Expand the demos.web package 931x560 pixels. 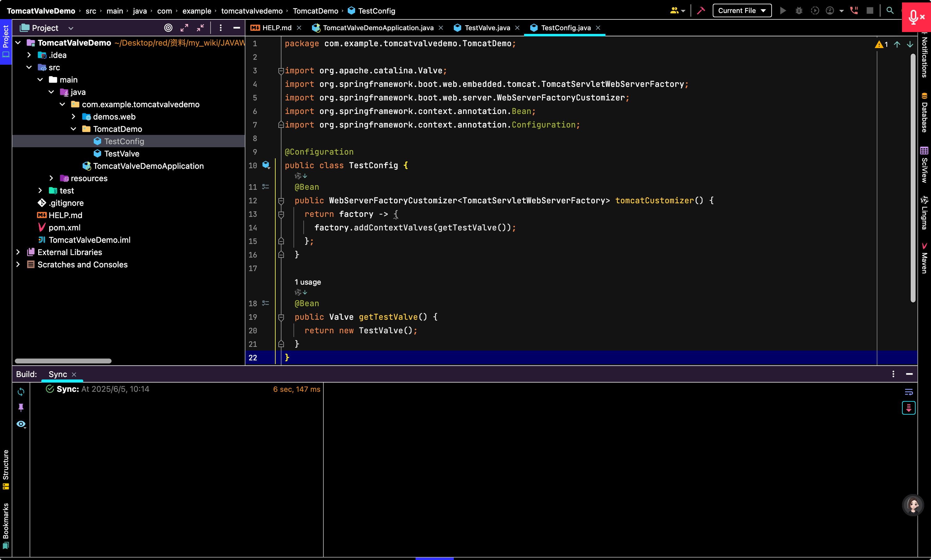[x=73, y=117]
